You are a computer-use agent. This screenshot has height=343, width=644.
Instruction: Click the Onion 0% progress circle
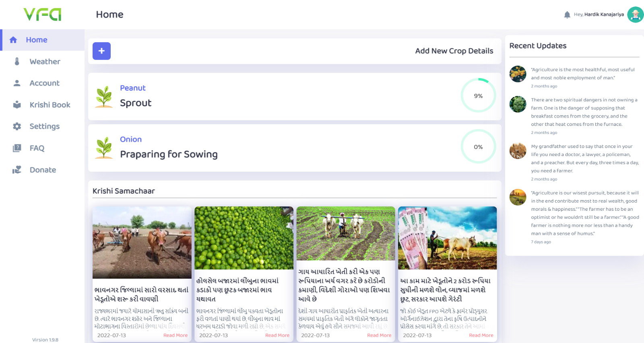click(x=478, y=147)
